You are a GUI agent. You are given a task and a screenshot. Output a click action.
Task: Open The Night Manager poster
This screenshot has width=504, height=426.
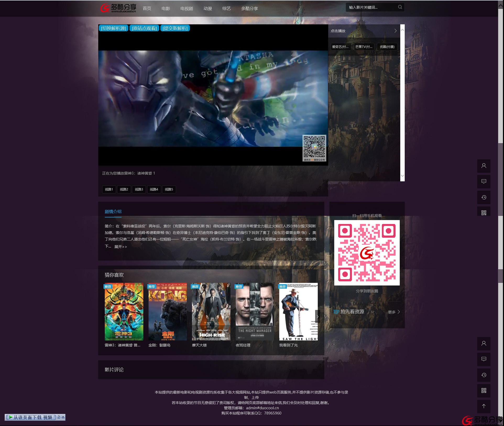pyautogui.click(x=255, y=311)
